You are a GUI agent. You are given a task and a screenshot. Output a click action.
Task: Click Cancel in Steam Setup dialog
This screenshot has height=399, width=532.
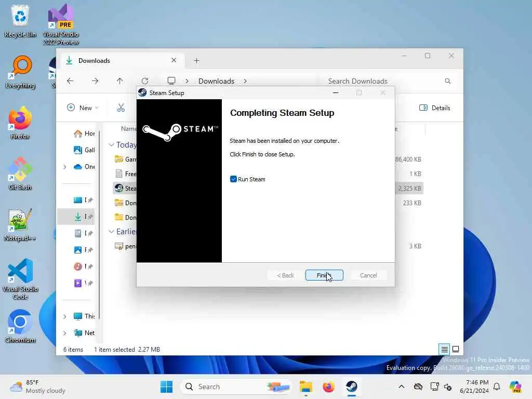pyautogui.click(x=368, y=275)
